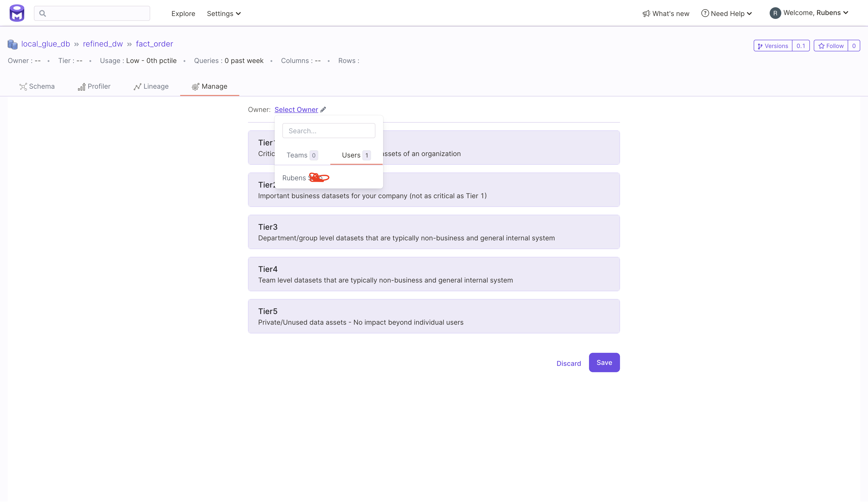Go to refined_dw breadcrumb link
The image size is (868, 504).
click(103, 44)
